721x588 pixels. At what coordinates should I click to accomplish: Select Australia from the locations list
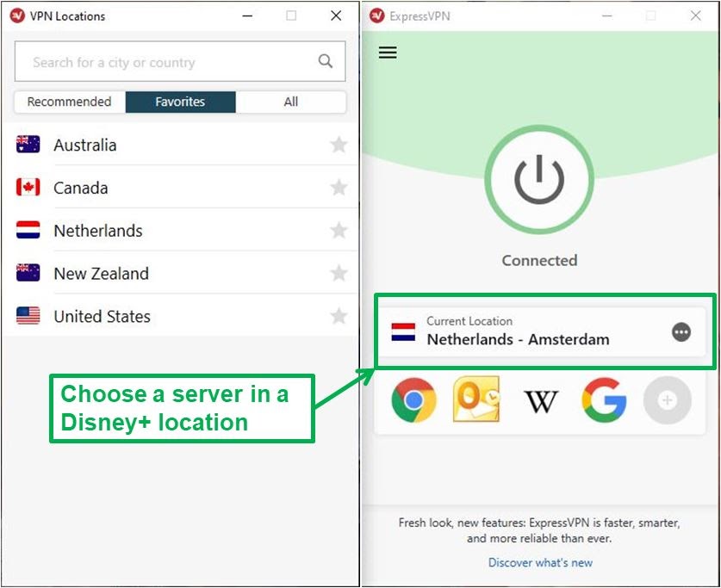pos(180,145)
